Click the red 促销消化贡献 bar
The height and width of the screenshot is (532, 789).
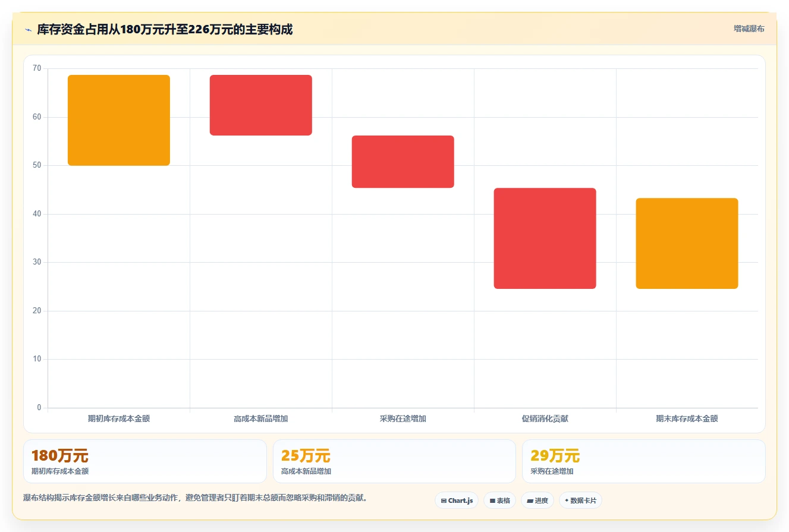(x=545, y=238)
